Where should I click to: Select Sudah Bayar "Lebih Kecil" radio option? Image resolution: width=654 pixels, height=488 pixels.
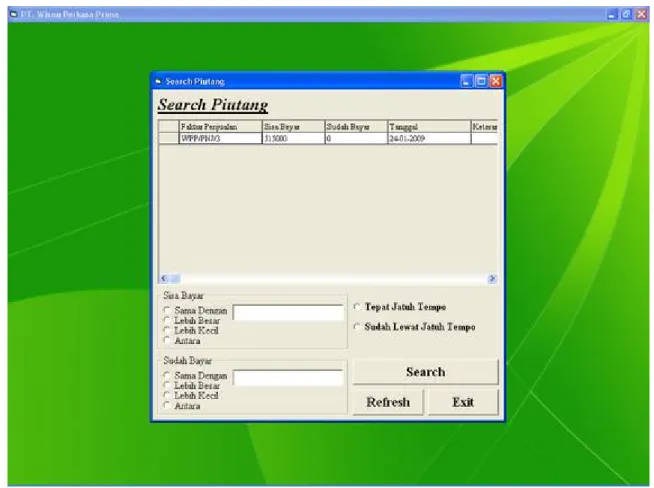pos(167,395)
